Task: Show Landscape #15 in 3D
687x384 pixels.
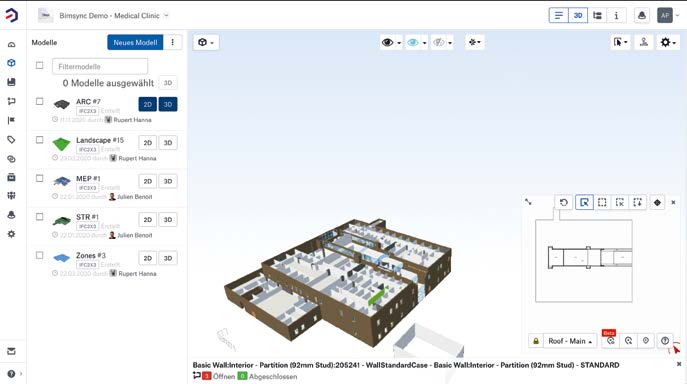Action: tap(168, 143)
